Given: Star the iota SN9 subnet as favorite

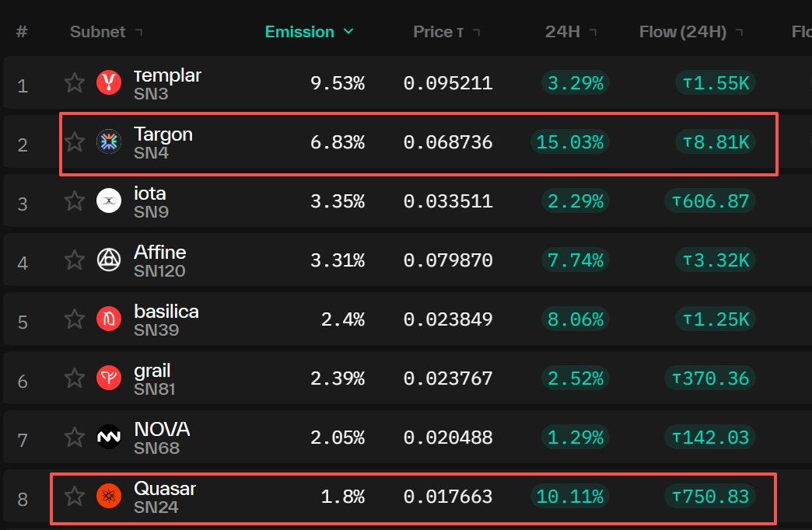Looking at the screenshot, I should pos(75,200).
